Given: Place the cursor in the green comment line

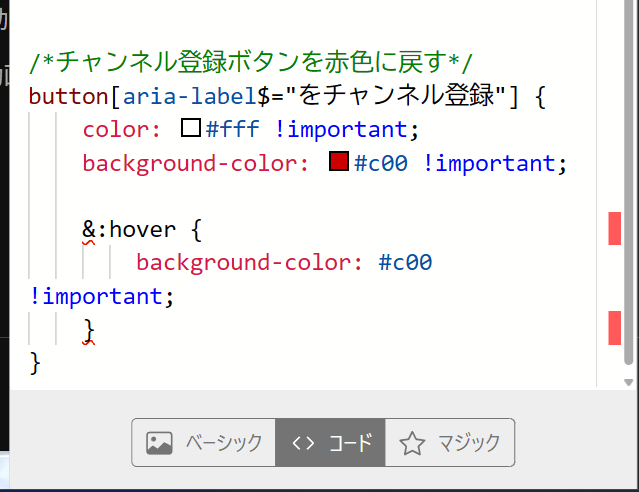Looking at the screenshot, I should click(250, 62).
